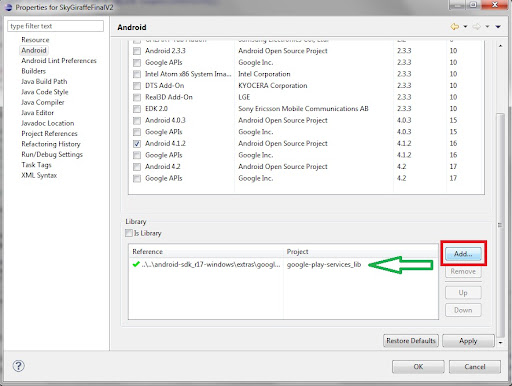Click the help question mark icon
This screenshot has height=386, width=512.
18,366
